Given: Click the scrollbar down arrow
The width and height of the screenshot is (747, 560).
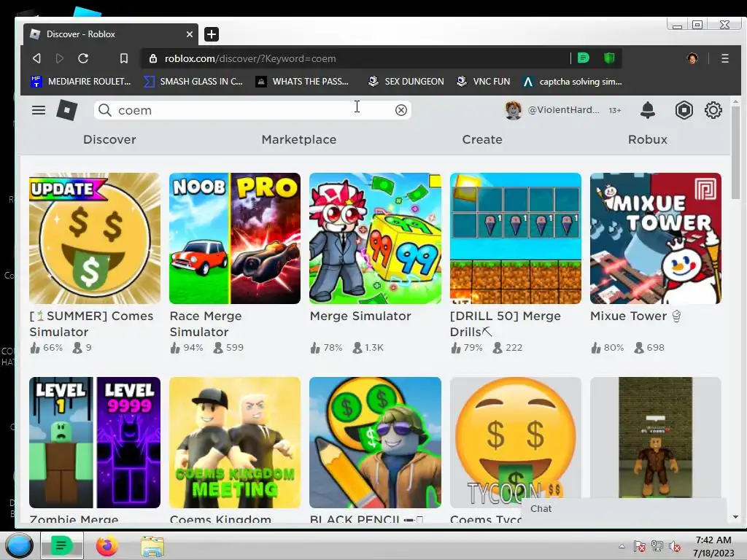Looking at the screenshot, I should pyautogui.click(x=735, y=517).
